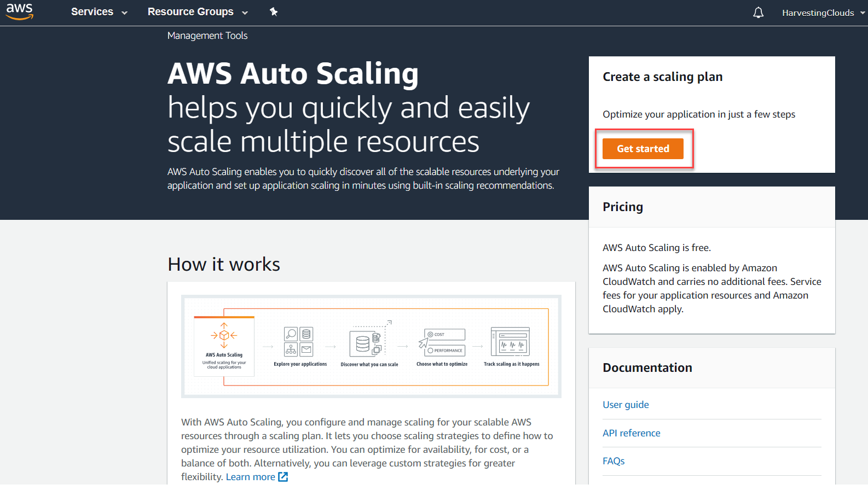Viewport: 868px width, 490px height.
Task: Click the Create a scaling plan heading
Action: [x=662, y=77]
